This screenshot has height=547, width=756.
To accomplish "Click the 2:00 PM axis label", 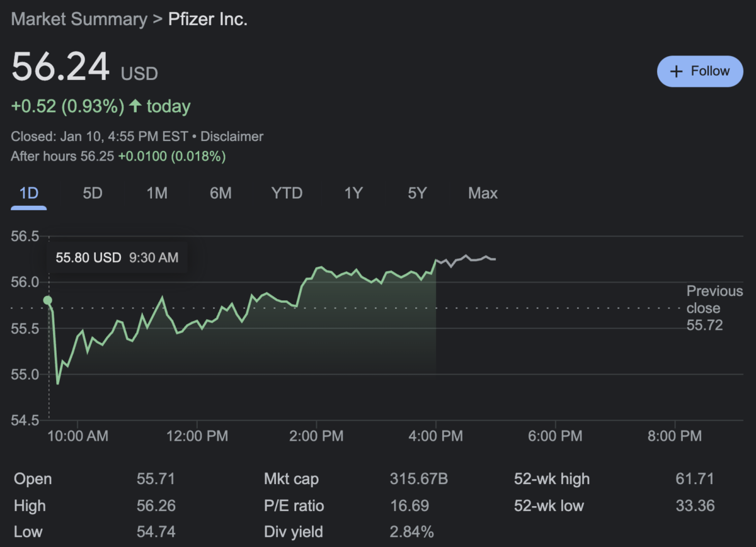I will click(316, 436).
